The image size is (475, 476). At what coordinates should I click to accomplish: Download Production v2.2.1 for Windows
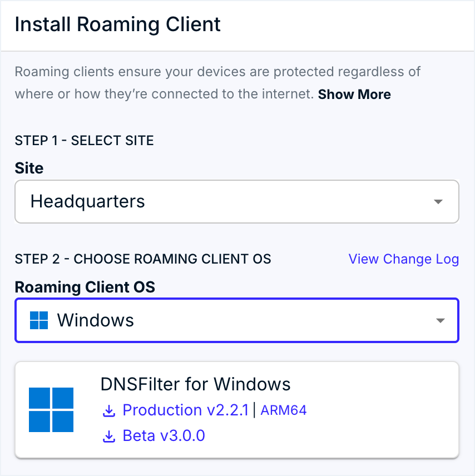point(185,410)
